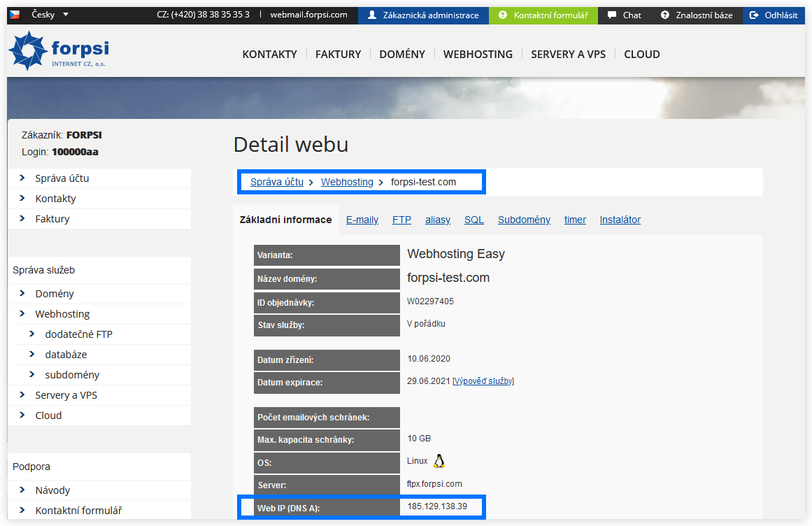The height and width of the screenshot is (526, 812).
Task: Open Kontakty in the sidebar
Action: (x=55, y=198)
